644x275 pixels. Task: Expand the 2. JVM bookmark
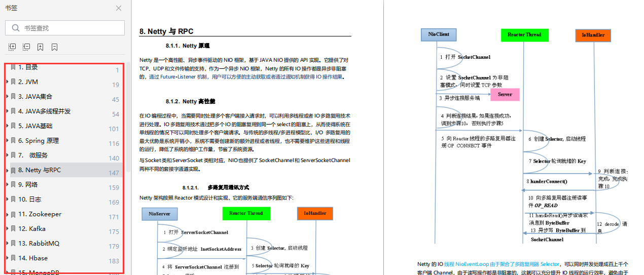pyautogui.click(x=7, y=82)
